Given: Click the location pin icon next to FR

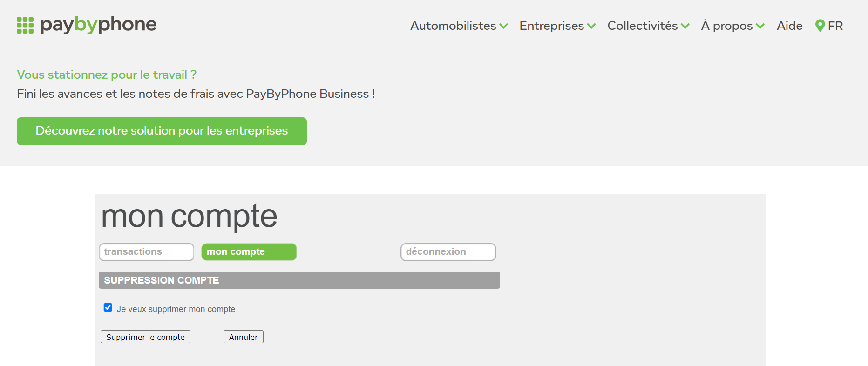Looking at the screenshot, I should click(820, 26).
